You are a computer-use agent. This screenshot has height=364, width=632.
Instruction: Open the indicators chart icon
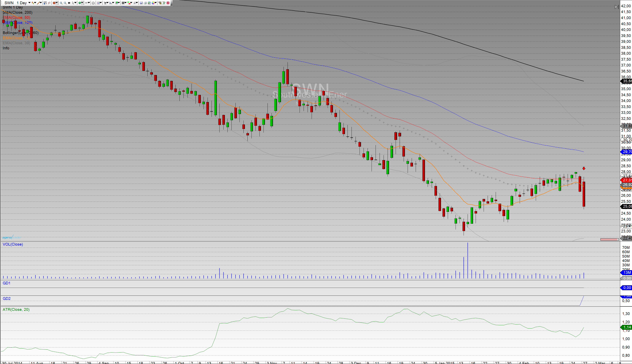[45, 3]
